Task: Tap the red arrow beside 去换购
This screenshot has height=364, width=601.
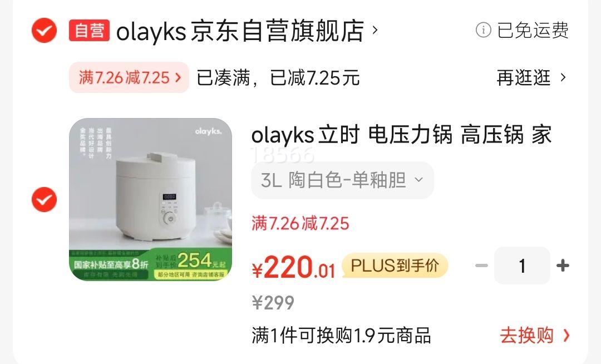Action: (x=566, y=336)
